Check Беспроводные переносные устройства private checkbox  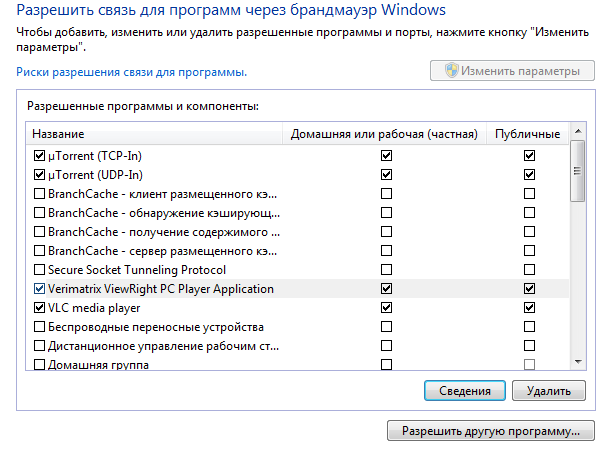[386, 327]
